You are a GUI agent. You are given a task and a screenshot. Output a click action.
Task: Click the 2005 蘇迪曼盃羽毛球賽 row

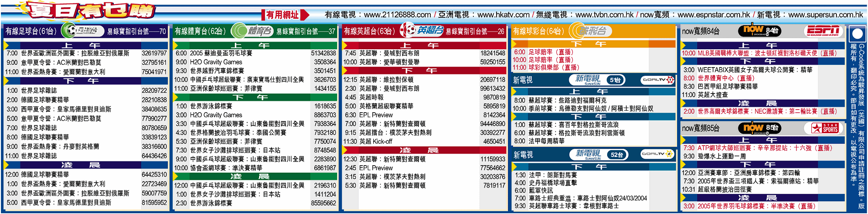(x=255, y=53)
